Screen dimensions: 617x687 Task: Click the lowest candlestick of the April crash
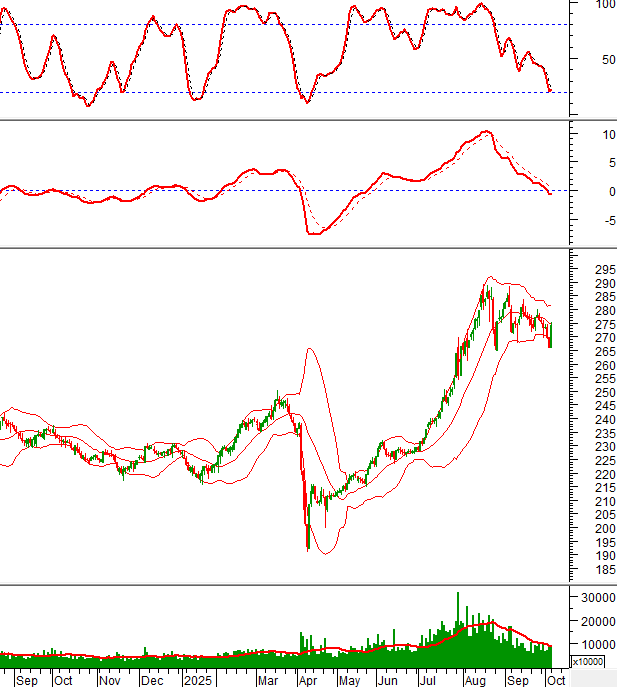coord(307,545)
